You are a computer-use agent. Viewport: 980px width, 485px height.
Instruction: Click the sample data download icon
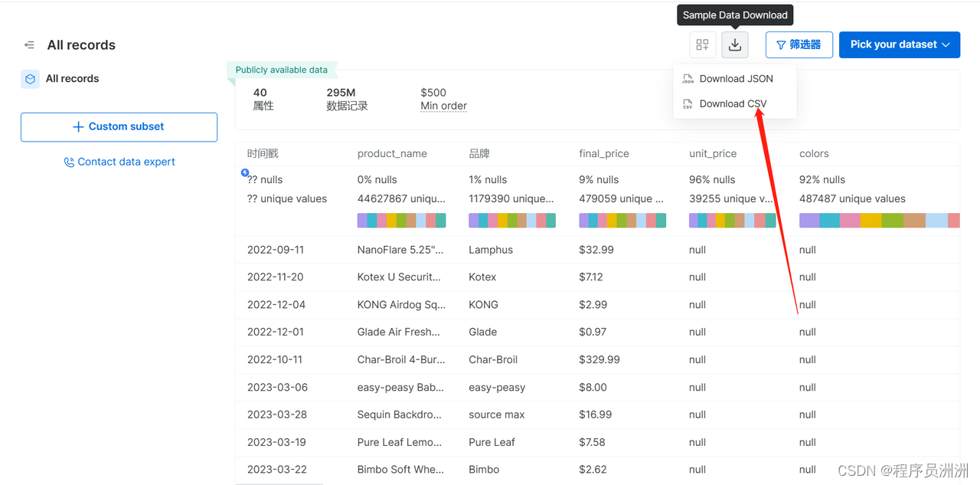point(735,44)
